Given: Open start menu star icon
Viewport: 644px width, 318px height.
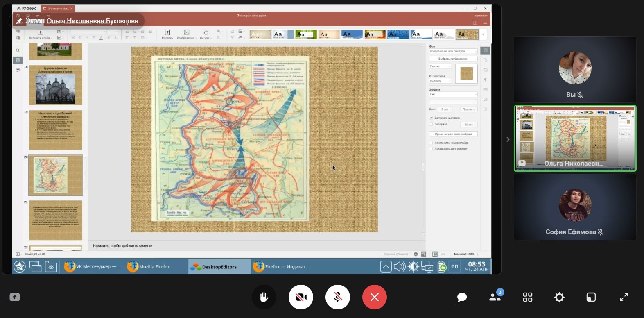Looking at the screenshot, I should pos(20,267).
